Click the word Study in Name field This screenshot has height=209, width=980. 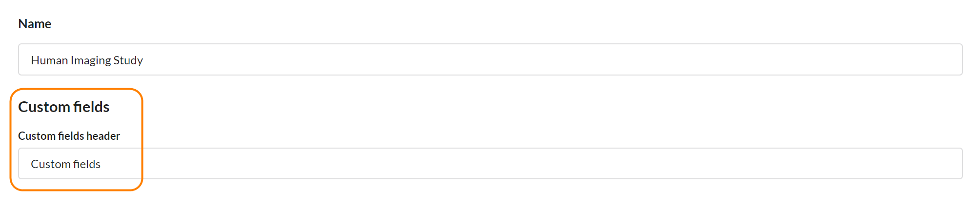pyautogui.click(x=128, y=60)
